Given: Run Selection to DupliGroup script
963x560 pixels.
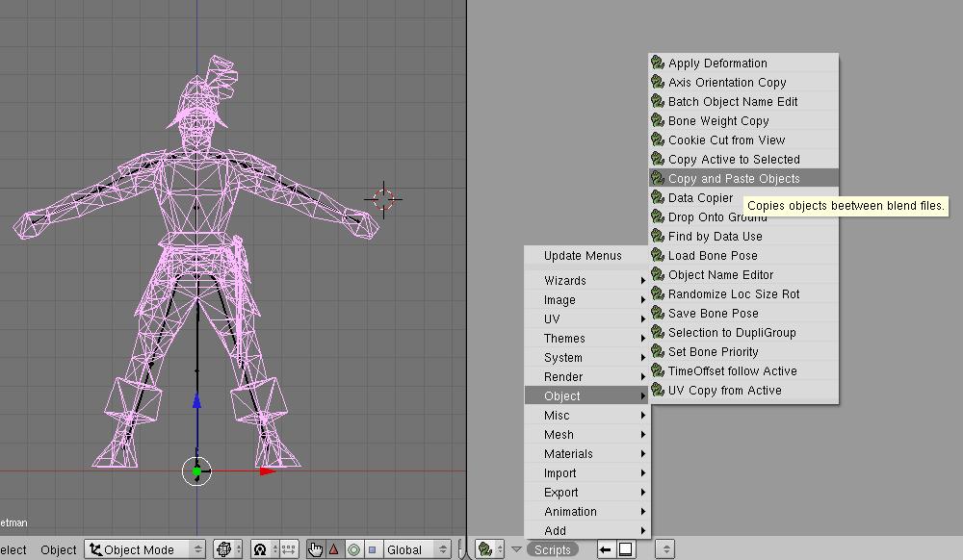Looking at the screenshot, I should click(x=743, y=333).
